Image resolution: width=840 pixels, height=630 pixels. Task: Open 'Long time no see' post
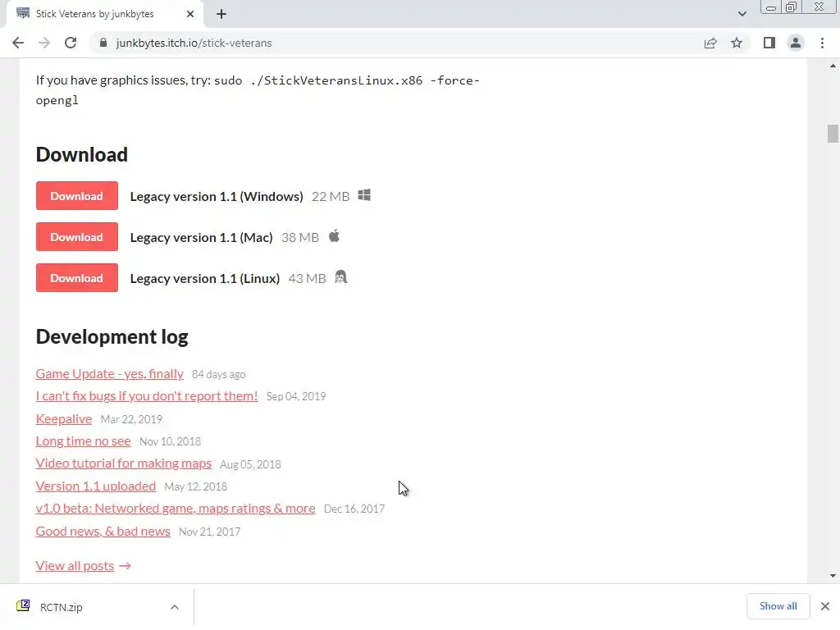coord(83,441)
